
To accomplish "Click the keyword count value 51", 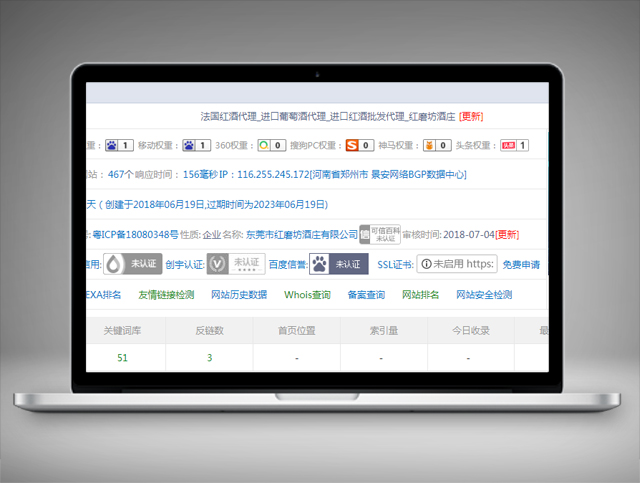I will (x=122, y=357).
